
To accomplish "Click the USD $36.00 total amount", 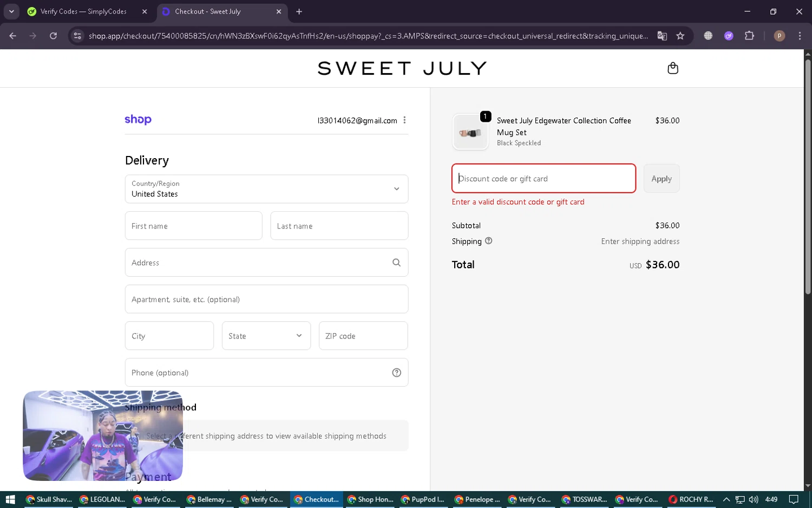I will (654, 265).
